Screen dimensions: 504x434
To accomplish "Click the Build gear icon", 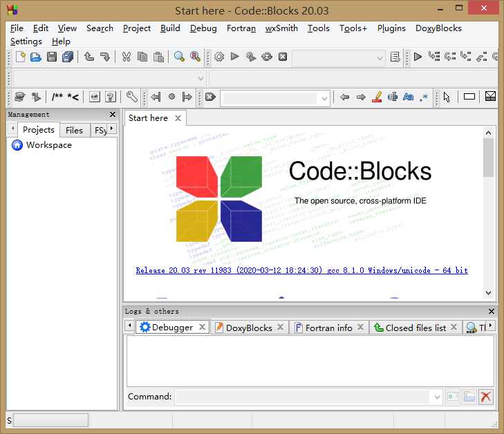I will pyautogui.click(x=219, y=57).
